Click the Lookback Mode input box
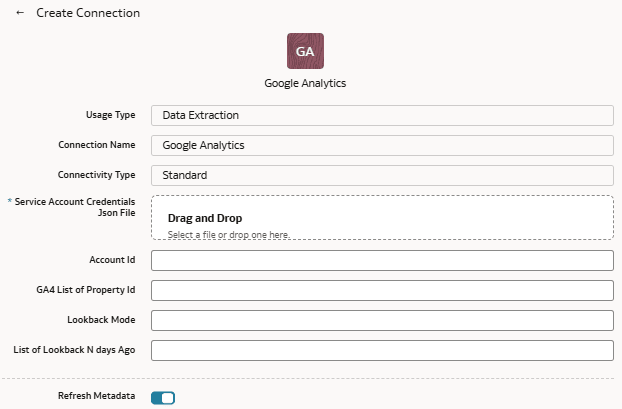Viewport: 622px width, 409px height. [x=382, y=320]
